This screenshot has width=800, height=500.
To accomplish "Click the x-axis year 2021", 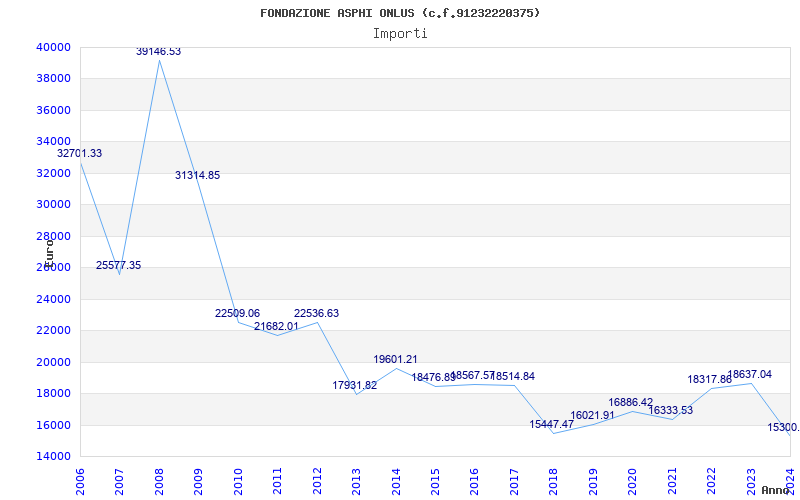I will (672, 482).
